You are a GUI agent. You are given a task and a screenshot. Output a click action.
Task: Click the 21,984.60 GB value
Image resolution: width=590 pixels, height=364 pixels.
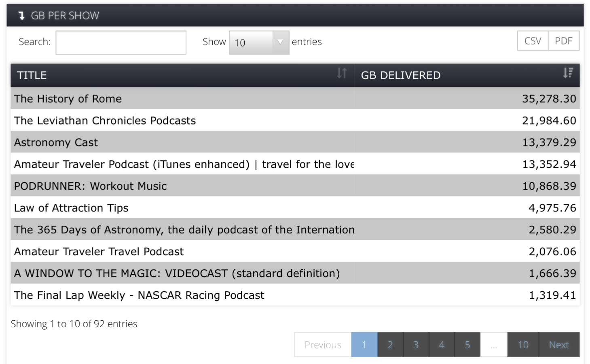(x=549, y=121)
